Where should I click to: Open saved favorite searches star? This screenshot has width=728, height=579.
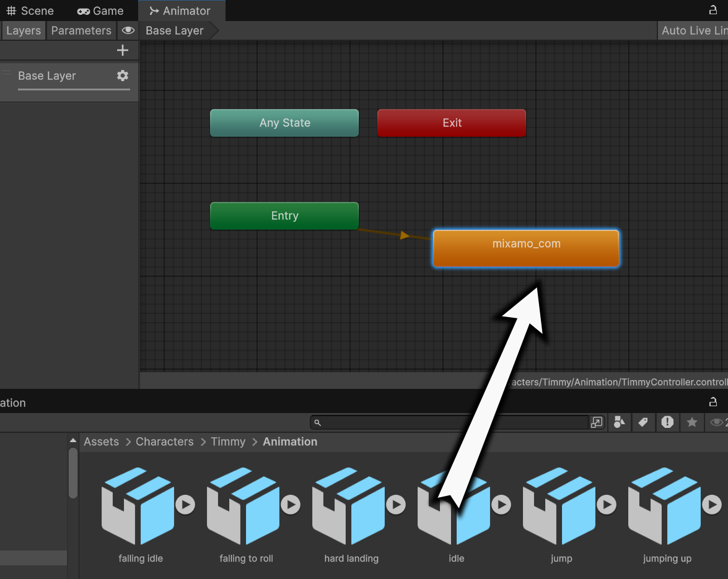pyautogui.click(x=692, y=422)
